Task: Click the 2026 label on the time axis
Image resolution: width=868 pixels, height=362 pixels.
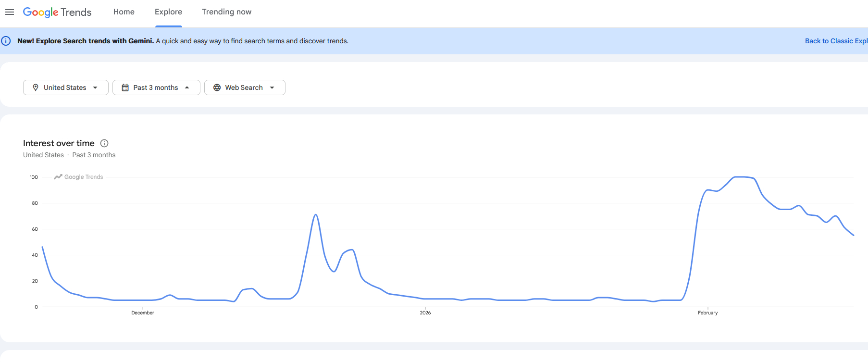Action: pyautogui.click(x=425, y=313)
